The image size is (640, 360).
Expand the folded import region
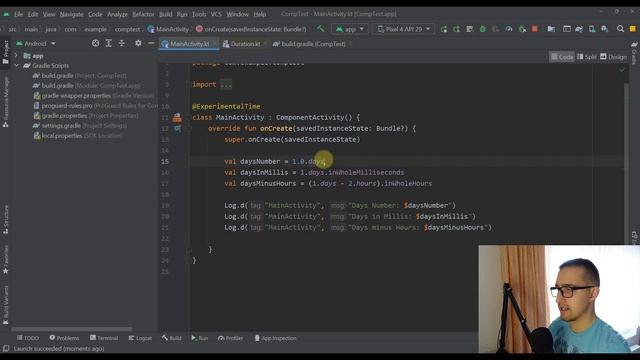point(226,84)
